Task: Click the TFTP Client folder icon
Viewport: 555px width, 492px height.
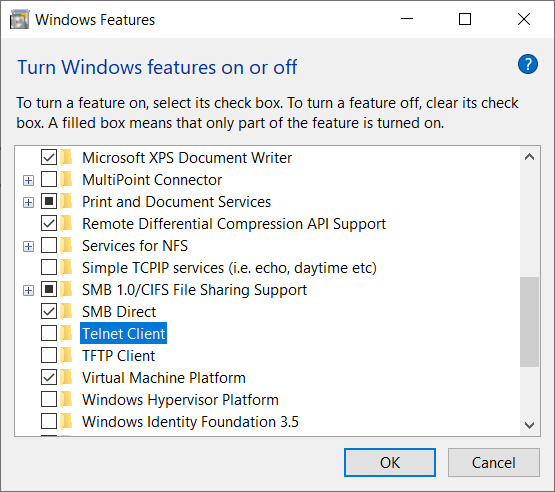Action: click(x=66, y=355)
